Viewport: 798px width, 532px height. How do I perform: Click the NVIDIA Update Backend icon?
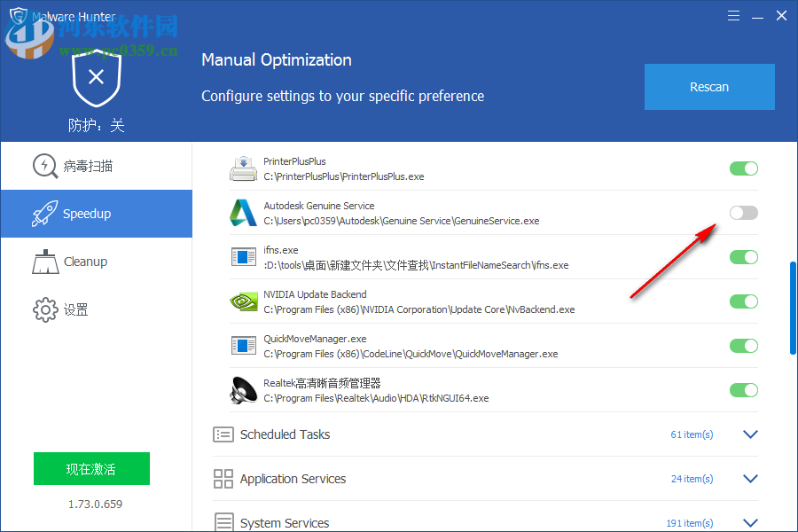tap(243, 301)
